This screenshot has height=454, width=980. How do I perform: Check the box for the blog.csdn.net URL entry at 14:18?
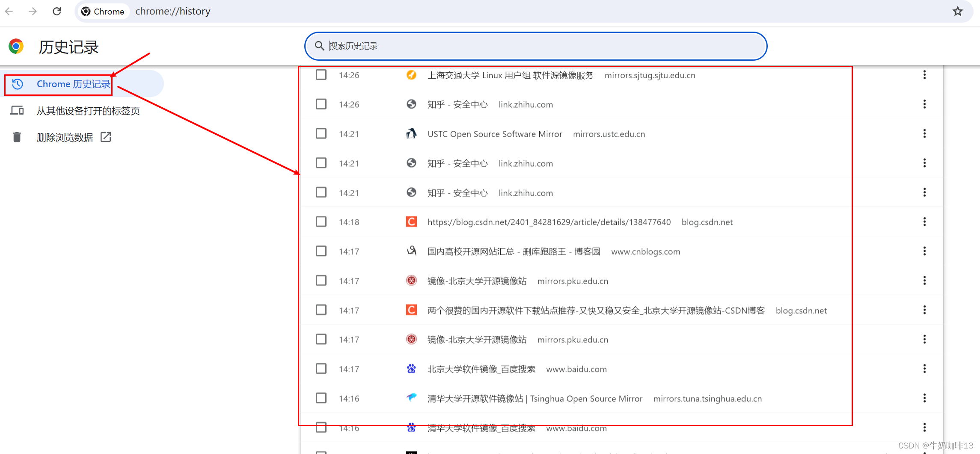click(x=321, y=222)
